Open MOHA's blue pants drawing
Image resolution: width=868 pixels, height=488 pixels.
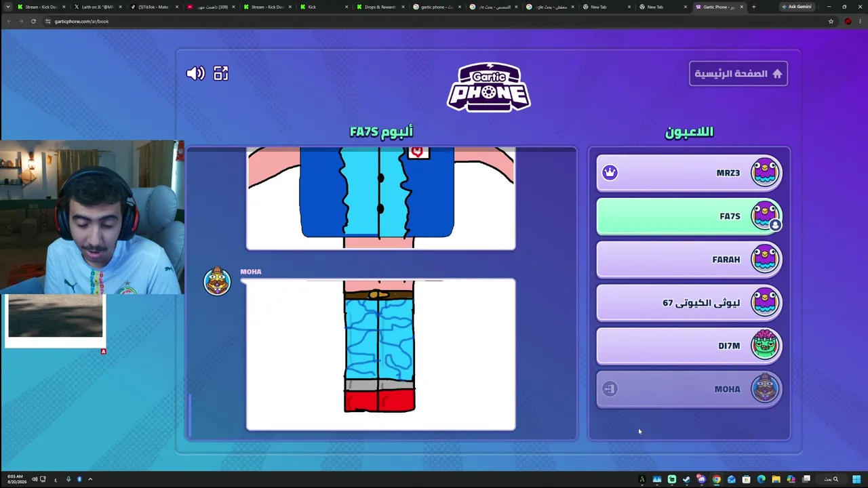[x=380, y=354]
